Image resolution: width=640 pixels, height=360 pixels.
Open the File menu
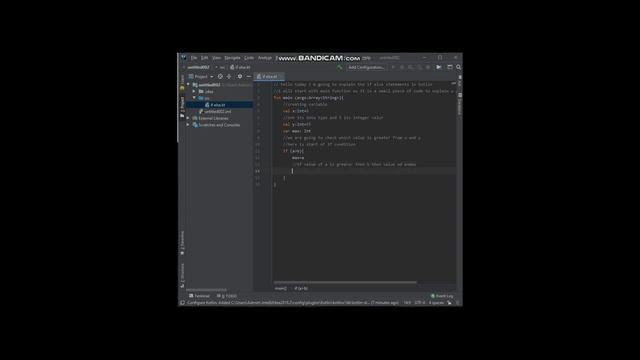pyautogui.click(x=194, y=58)
